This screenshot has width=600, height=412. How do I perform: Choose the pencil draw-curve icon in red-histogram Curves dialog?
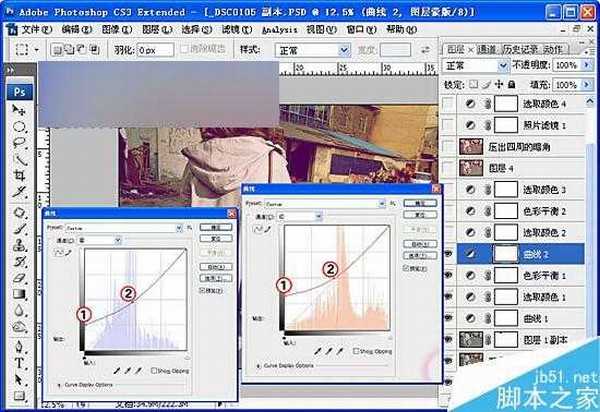tap(267, 229)
